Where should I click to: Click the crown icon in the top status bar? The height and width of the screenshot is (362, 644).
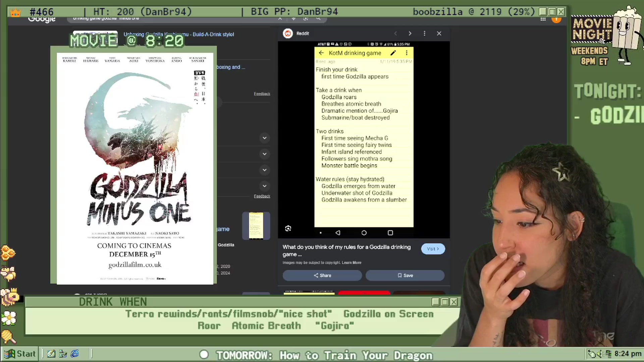(x=15, y=13)
